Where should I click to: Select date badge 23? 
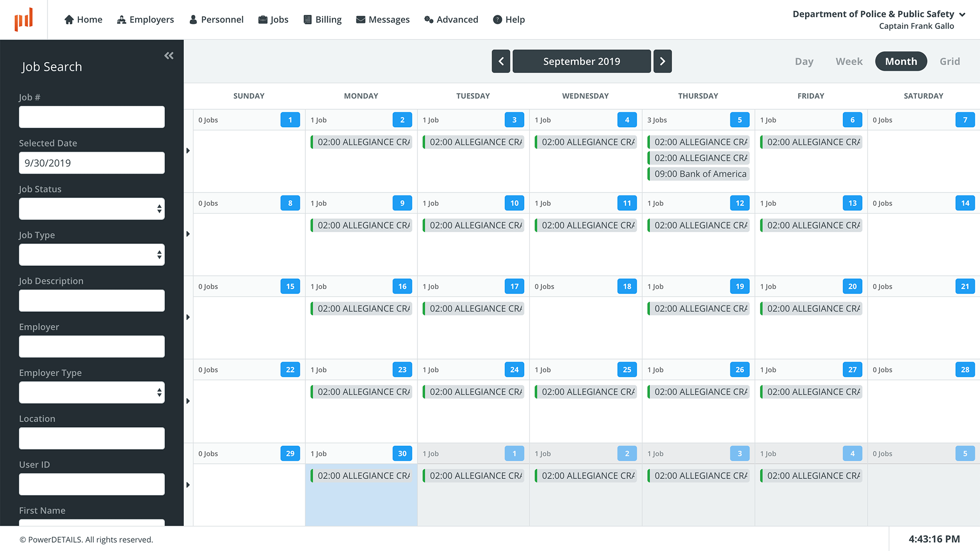point(402,370)
